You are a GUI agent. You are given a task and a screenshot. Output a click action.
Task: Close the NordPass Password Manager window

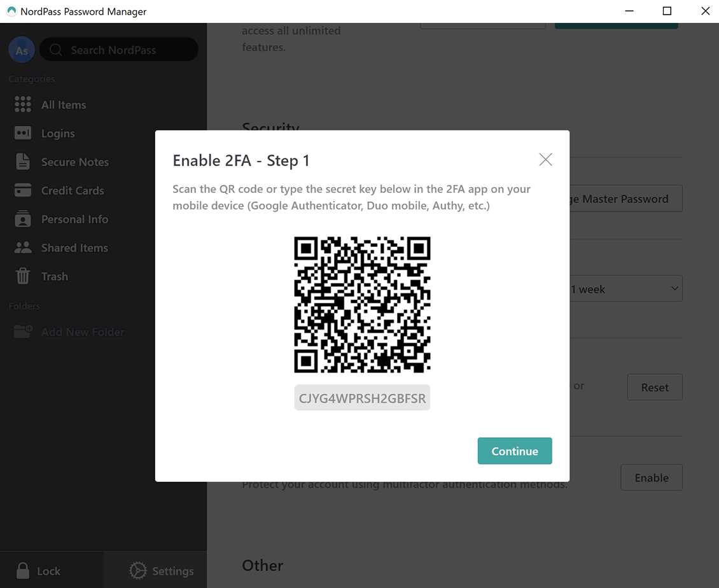(705, 11)
